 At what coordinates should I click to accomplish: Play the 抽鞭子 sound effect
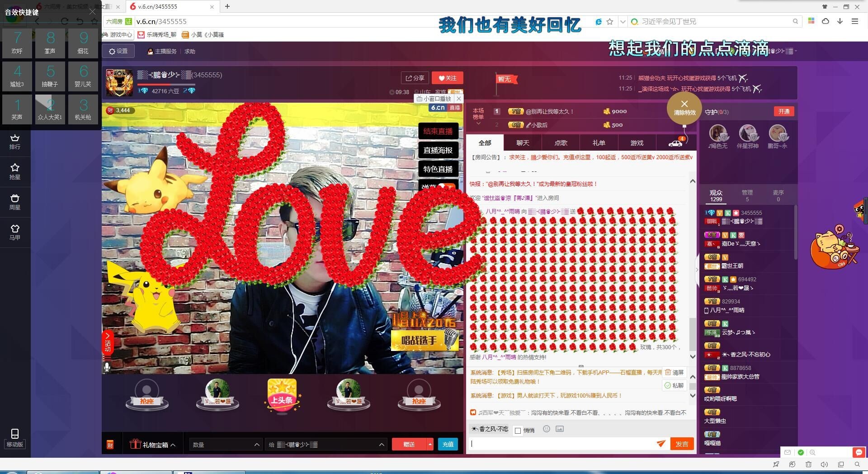pyautogui.click(x=50, y=76)
